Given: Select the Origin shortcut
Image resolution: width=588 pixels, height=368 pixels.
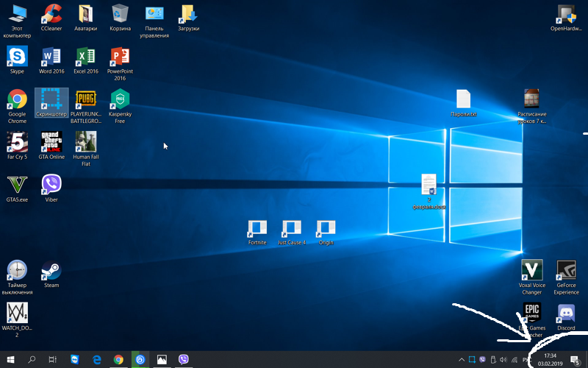Looking at the screenshot, I should pos(326,233).
